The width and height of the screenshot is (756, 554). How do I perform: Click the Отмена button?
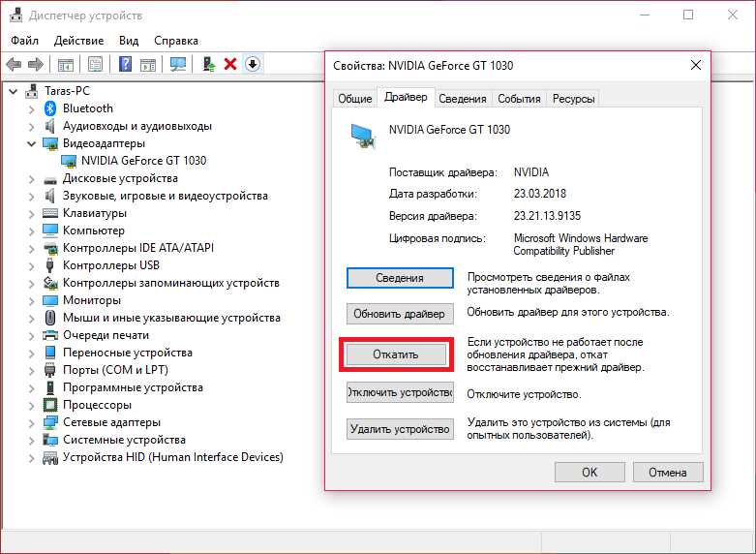pos(668,472)
